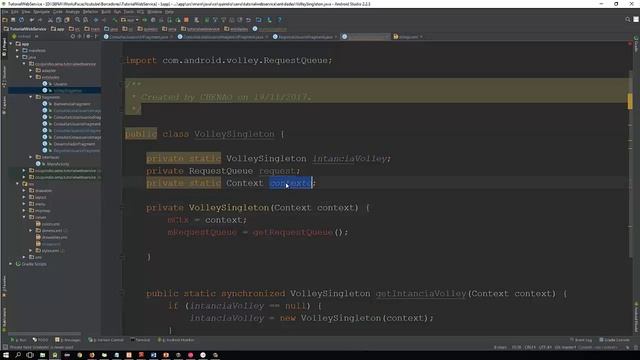The height and width of the screenshot is (360, 640).
Task: Fold the Javadoc comment block in gutter
Action: [x=122, y=84]
